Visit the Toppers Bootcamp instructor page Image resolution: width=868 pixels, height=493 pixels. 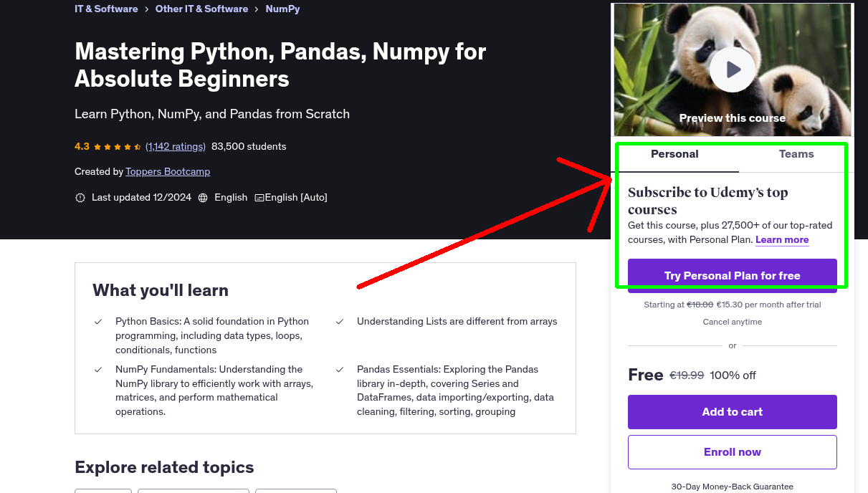click(168, 171)
